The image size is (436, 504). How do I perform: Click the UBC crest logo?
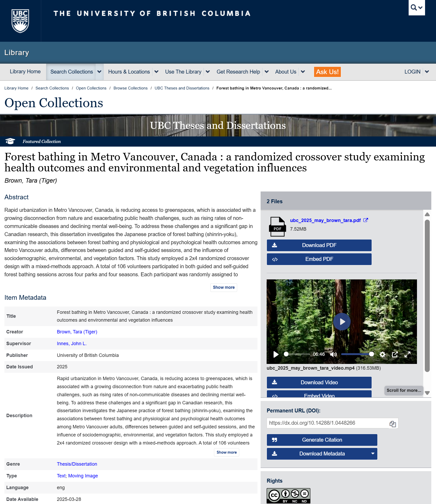tap(20, 21)
